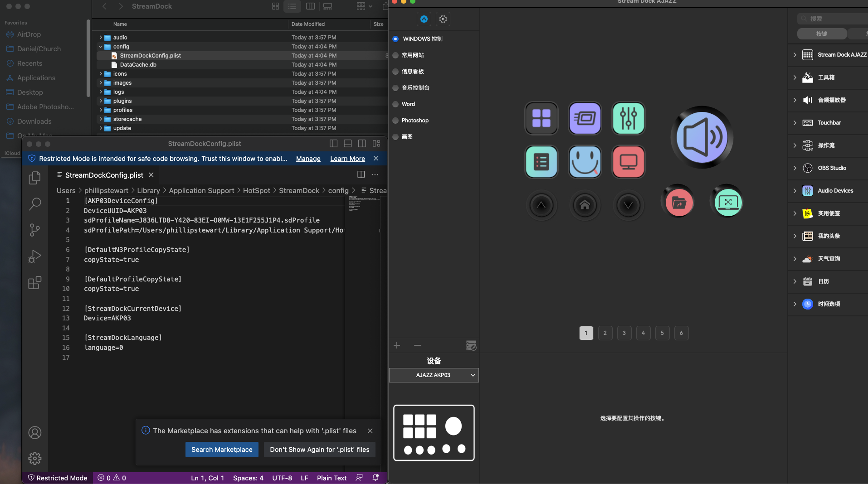Select the purple stacked windows key

[x=585, y=118]
